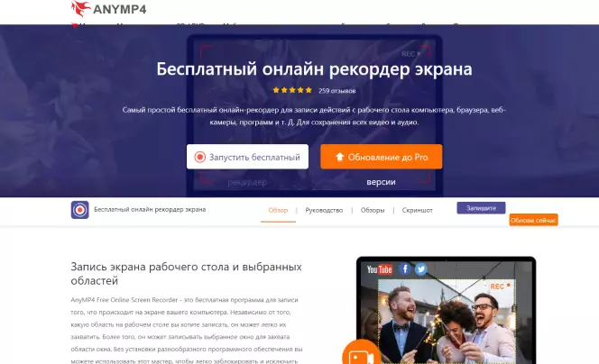Click the YouTube logo in laptop image
The width and height of the screenshot is (599, 364).
click(380, 269)
